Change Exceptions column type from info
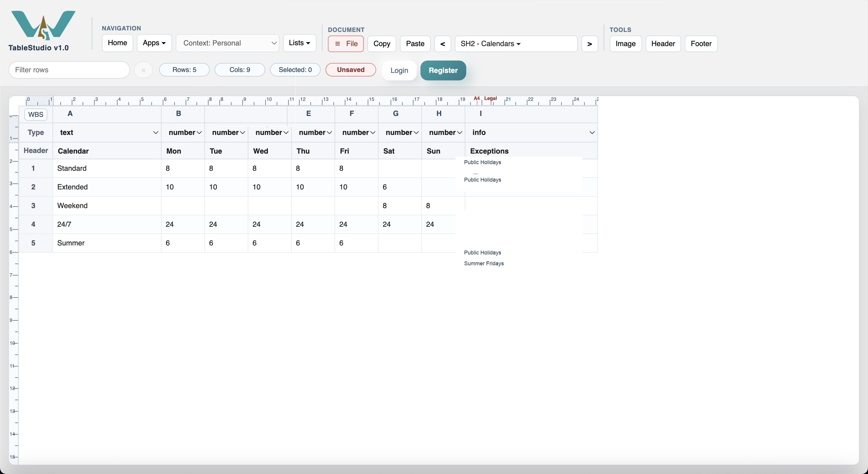This screenshot has width=868, height=474. (x=531, y=132)
